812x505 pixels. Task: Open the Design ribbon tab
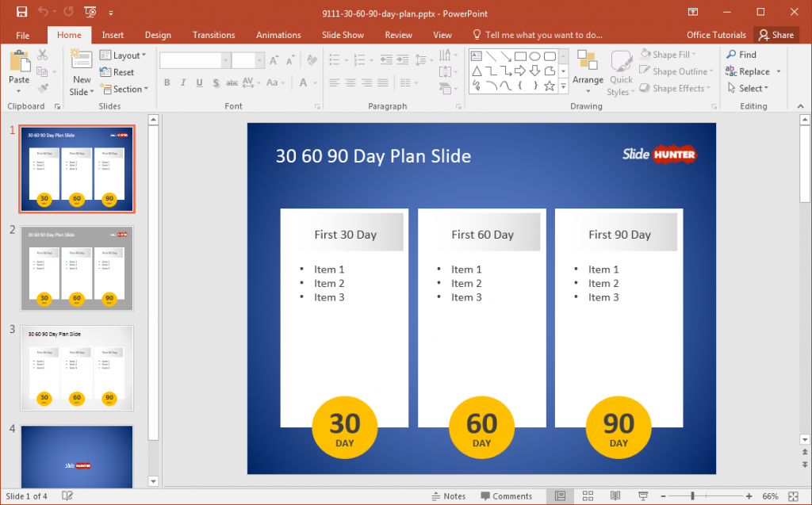(158, 35)
